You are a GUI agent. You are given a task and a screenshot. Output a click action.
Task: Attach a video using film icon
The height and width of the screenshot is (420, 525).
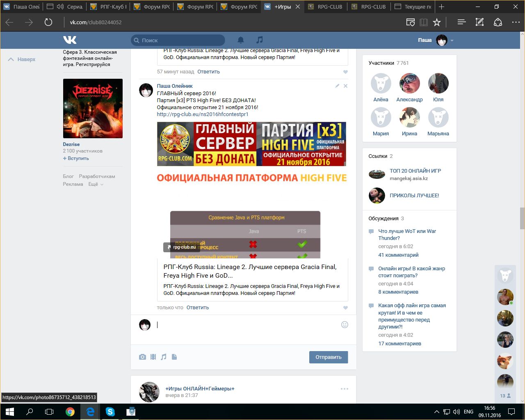point(153,357)
